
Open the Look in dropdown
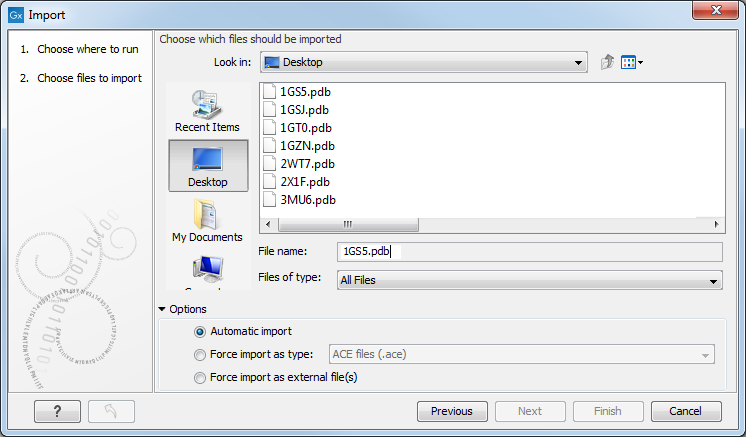point(422,62)
